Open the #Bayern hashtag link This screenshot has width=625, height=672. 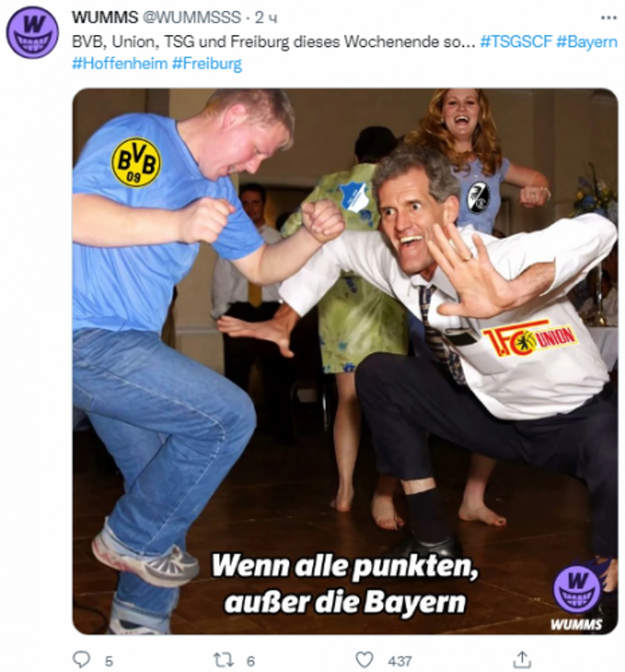coord(586,42)
